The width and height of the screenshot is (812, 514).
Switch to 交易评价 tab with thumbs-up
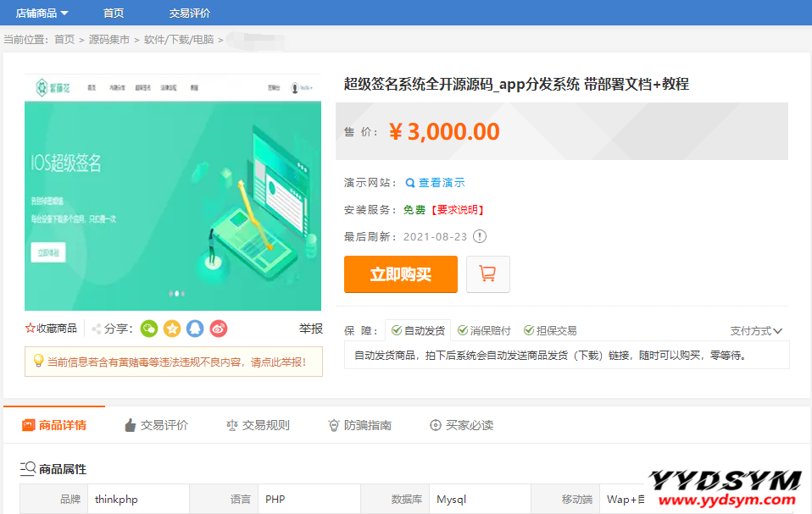pos(157,425)
